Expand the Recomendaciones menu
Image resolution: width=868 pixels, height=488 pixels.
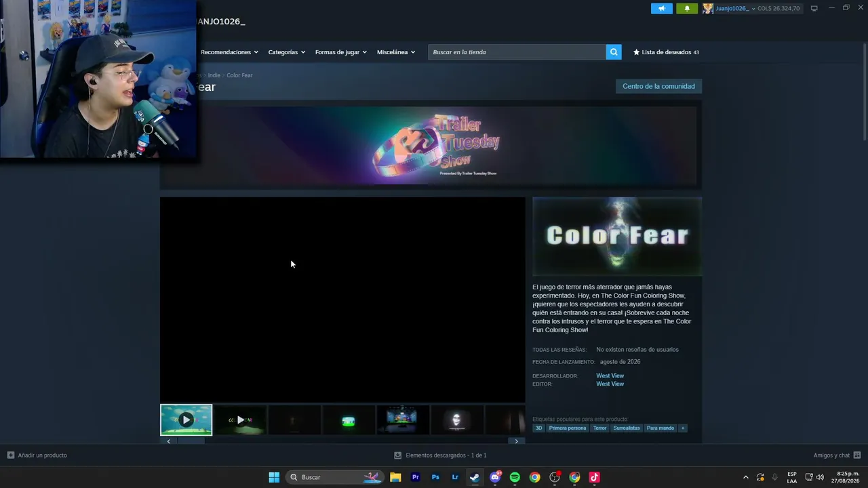(x=229, y=52)
